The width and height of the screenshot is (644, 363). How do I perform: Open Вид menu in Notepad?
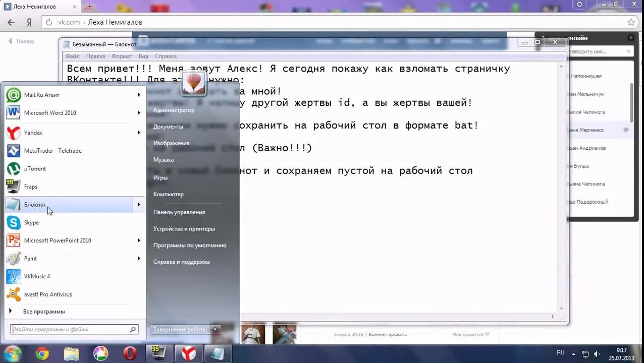pyautogui.click(x=143, y=56)
